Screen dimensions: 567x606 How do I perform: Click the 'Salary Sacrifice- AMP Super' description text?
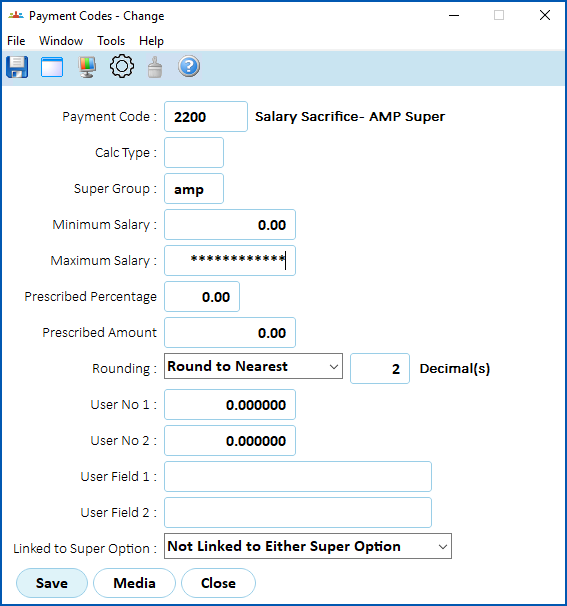350,116
